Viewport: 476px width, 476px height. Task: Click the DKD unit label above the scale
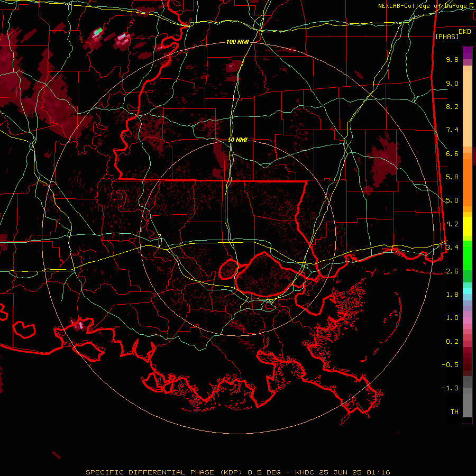click(465, 32)
